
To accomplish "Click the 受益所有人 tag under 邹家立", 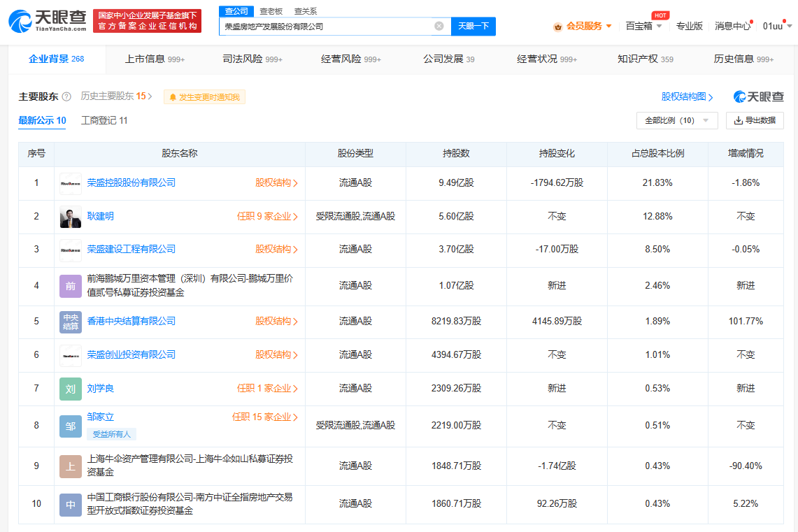I will point(111,434).
